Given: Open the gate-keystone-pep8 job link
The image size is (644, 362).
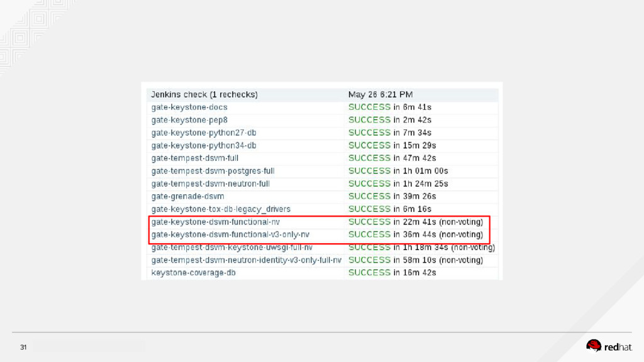Looking at the screenshot, I should [x=189, y=120].
